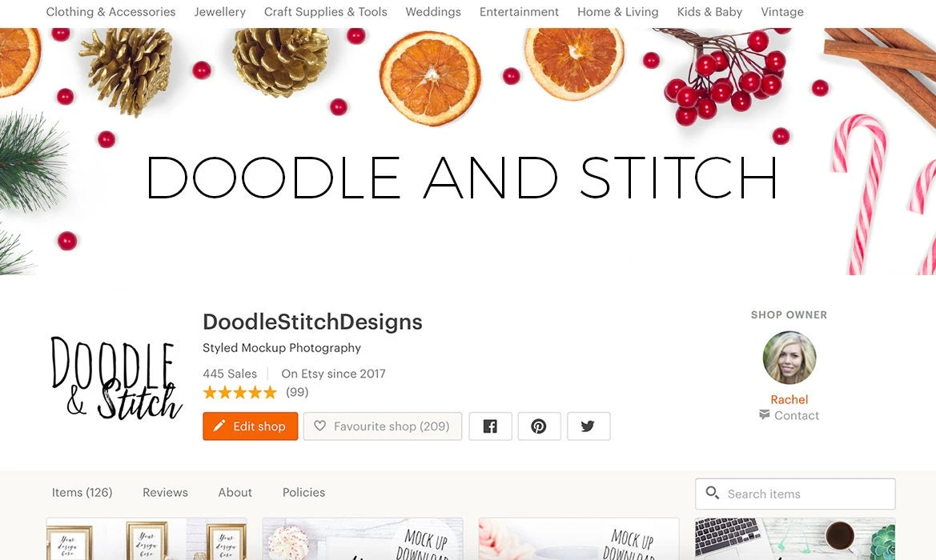Switch to the Reviews tab
The height and width of the screenshot is (560, 936).
166,493
